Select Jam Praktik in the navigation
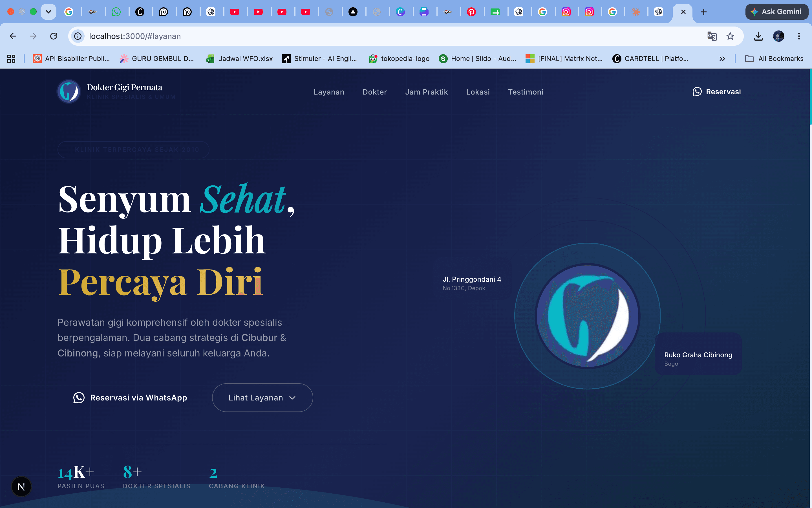The height and width of the screenshot is (508, 812). tap(427, 92)
